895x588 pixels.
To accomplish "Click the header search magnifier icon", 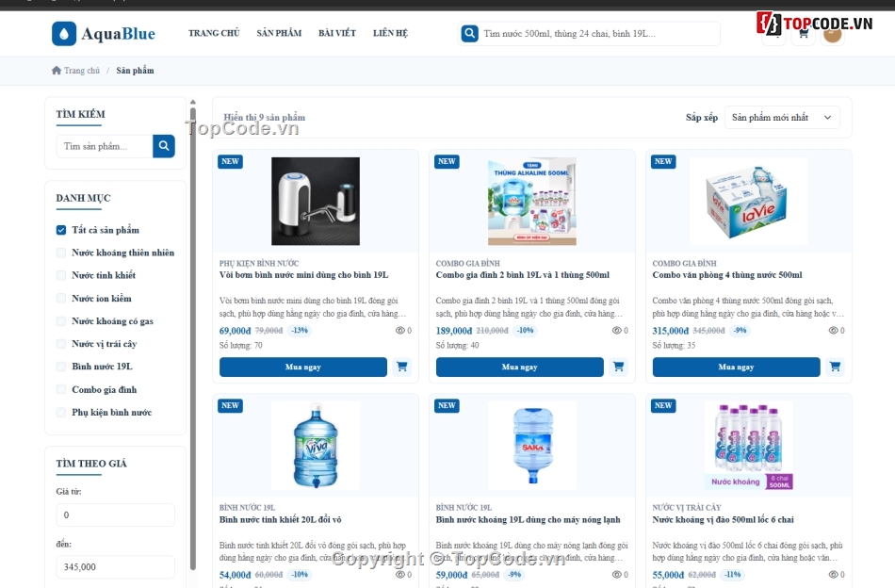I will [469, 33].
